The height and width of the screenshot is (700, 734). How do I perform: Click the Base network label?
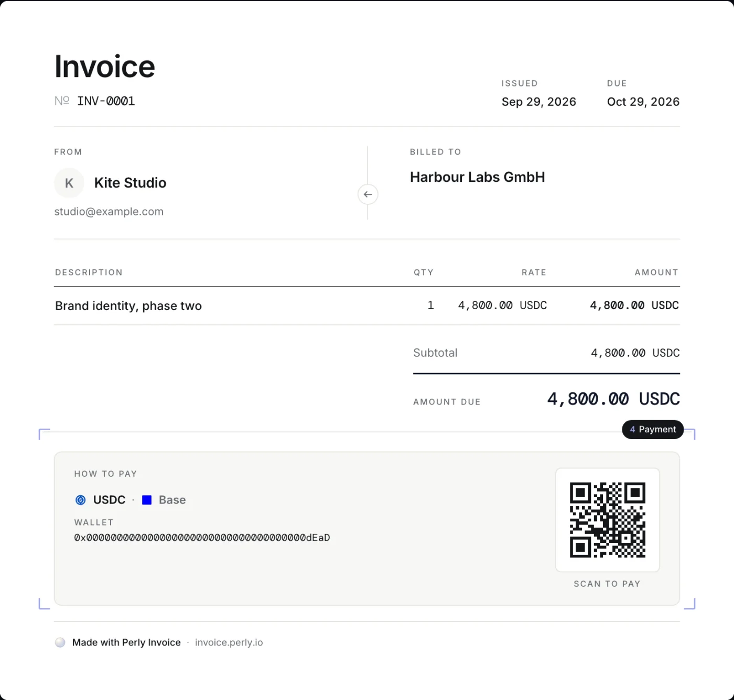point(172,500)
